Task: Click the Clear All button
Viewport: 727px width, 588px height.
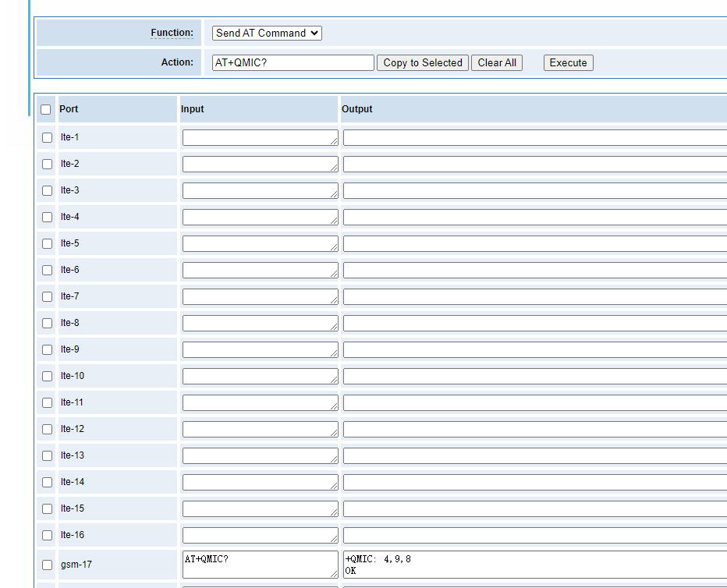Action: click(x=497, y=62)
